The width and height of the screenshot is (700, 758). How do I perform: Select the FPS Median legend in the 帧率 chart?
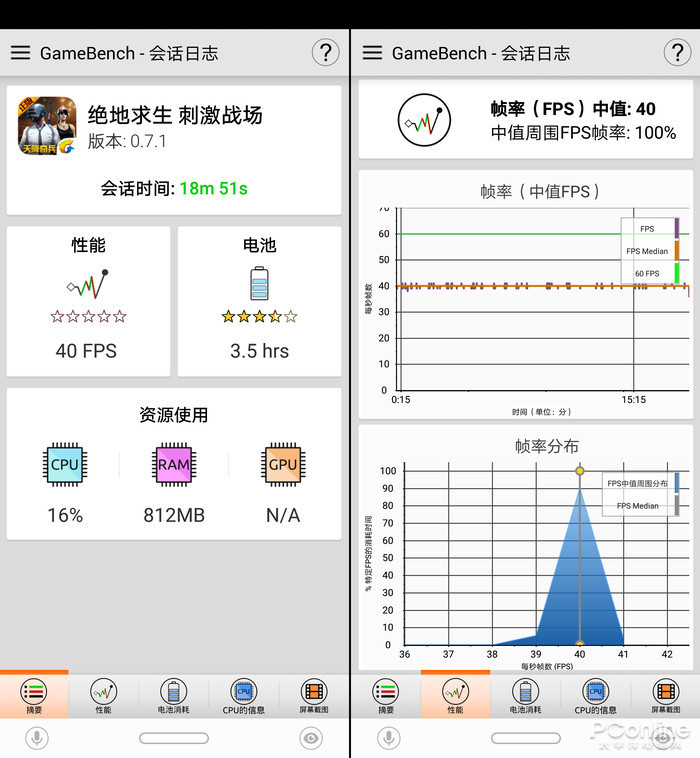pyautogui.click(x=647, y=251)
